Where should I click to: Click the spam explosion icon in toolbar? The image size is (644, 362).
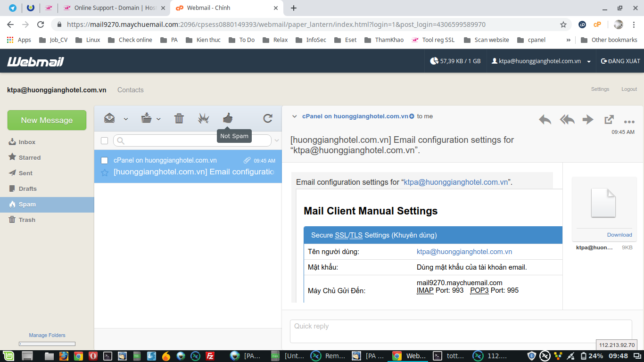pos(203,118)
